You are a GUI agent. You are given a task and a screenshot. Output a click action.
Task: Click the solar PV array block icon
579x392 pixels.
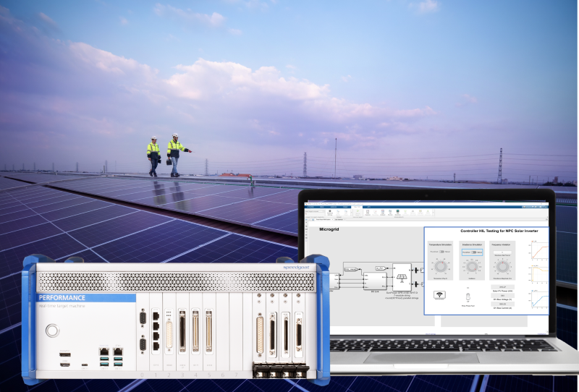(x=402, y=278)
